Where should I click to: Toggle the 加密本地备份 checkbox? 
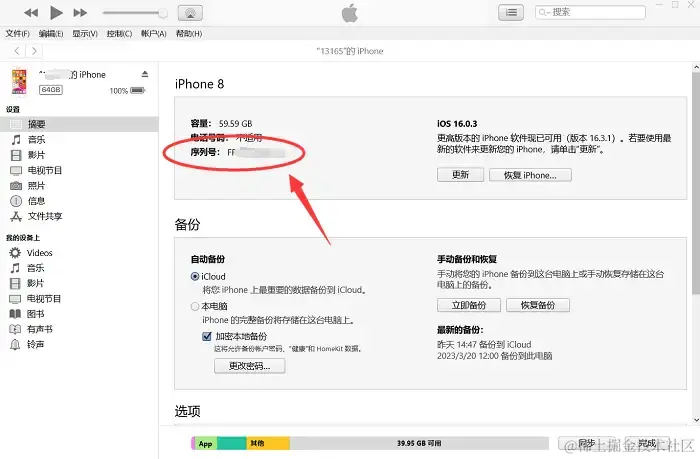pos(207,336)
